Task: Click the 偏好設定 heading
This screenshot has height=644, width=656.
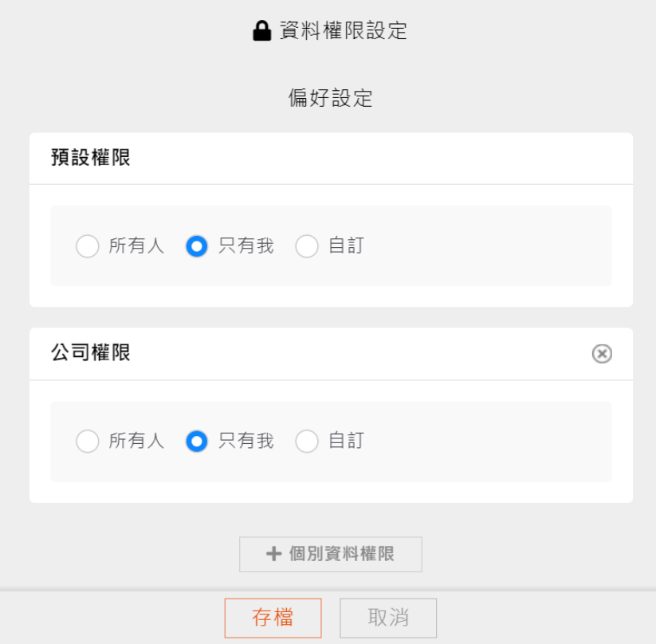Action: pos(331,99)
